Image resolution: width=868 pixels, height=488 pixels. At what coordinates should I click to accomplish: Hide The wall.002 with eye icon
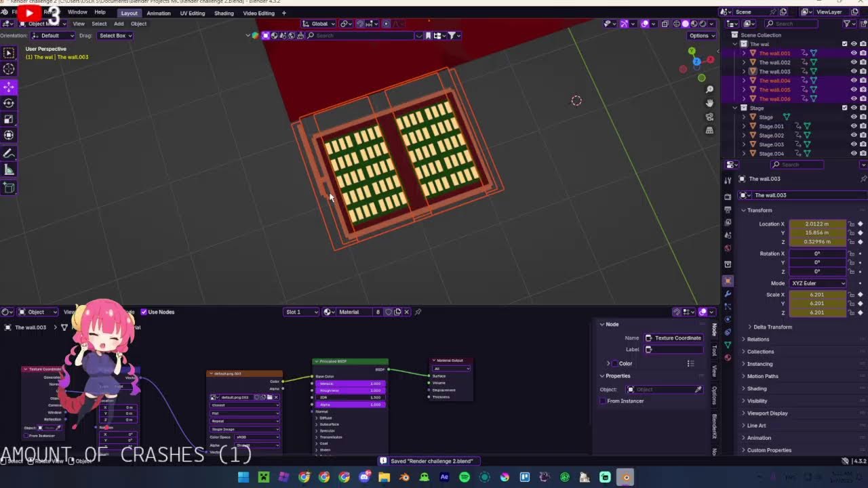pos(854,62)
